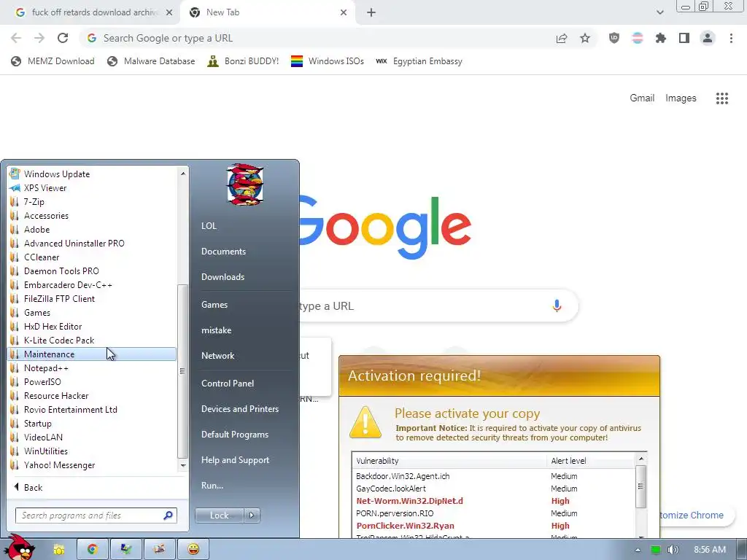The image size is (747, 560).
Task: Start voice search with microphone icon
Action: click(557, 306)
